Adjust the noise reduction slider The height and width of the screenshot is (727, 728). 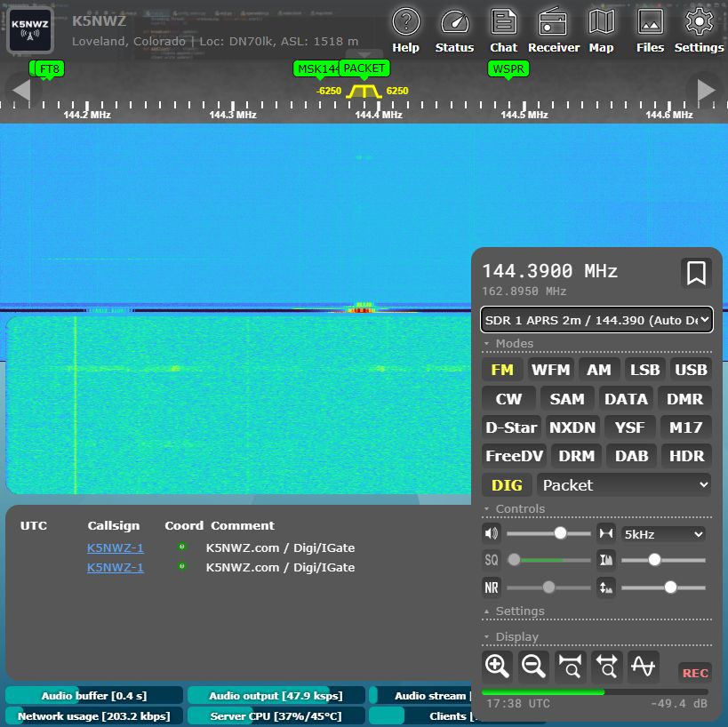548,587
